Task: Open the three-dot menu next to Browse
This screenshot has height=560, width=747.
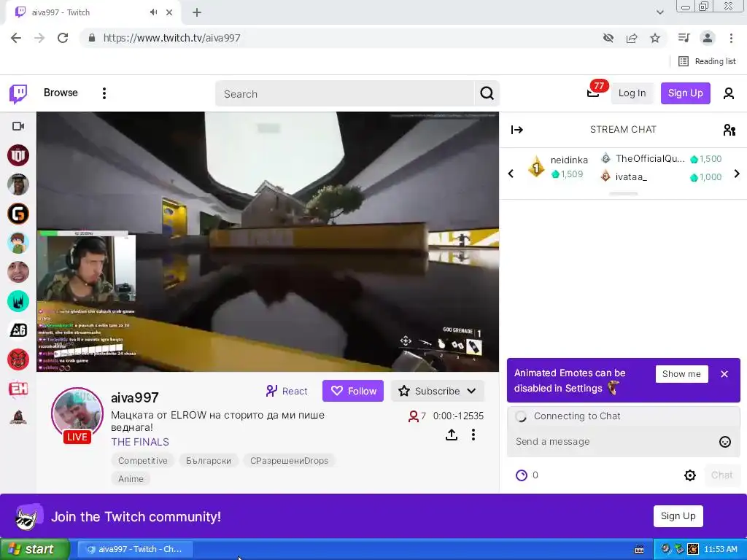Action: (x=104, y=93)
